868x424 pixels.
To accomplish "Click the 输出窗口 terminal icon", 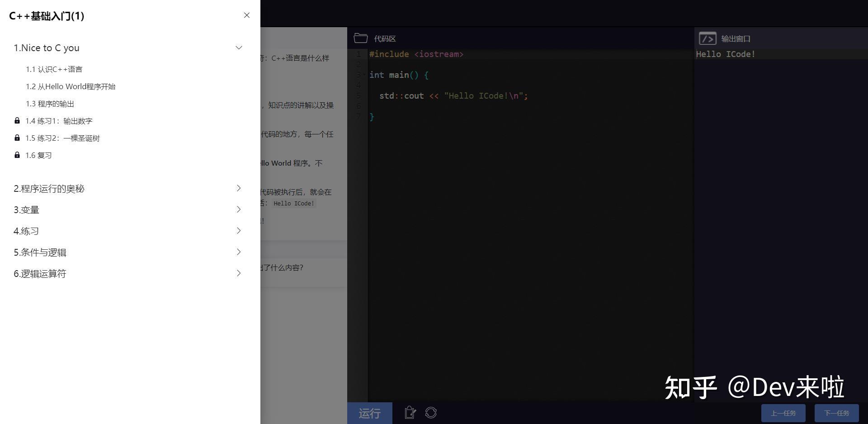I will (708, 38).
